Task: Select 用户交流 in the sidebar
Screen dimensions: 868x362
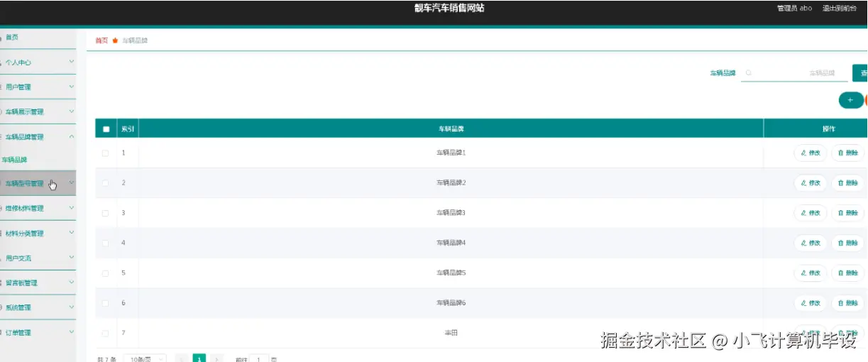Action: click(38, 258)
